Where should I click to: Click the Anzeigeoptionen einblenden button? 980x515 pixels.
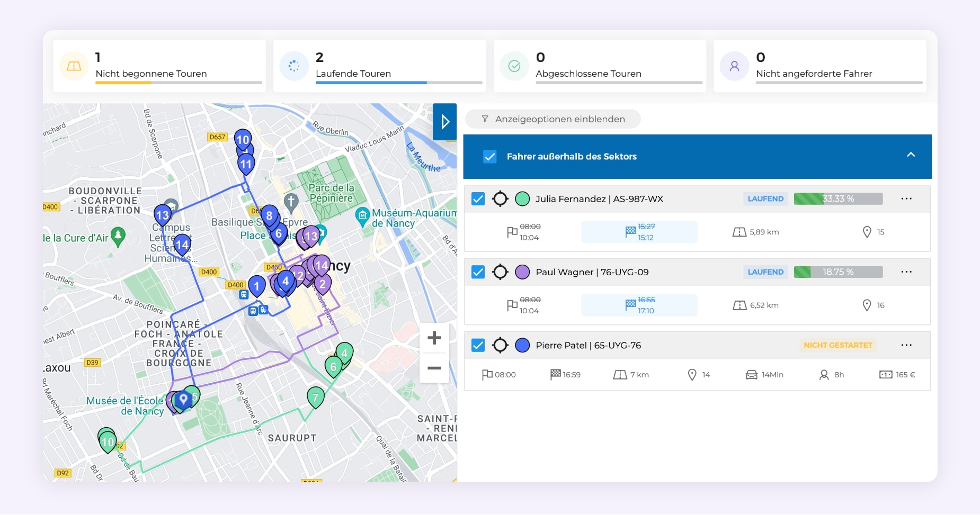(552, 119)
